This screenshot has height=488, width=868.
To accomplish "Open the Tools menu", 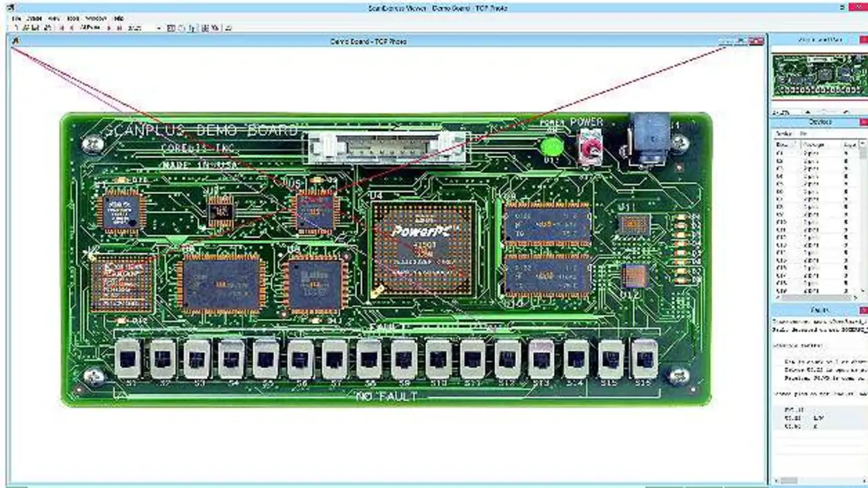I will 73,18.
